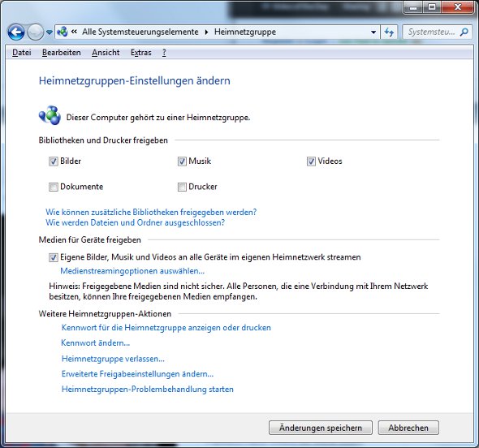Click the Homegroup spheres icon beside status text
The width and height of the screenshot is (479, 448).
pyautogui.click(x=50, y=115)
